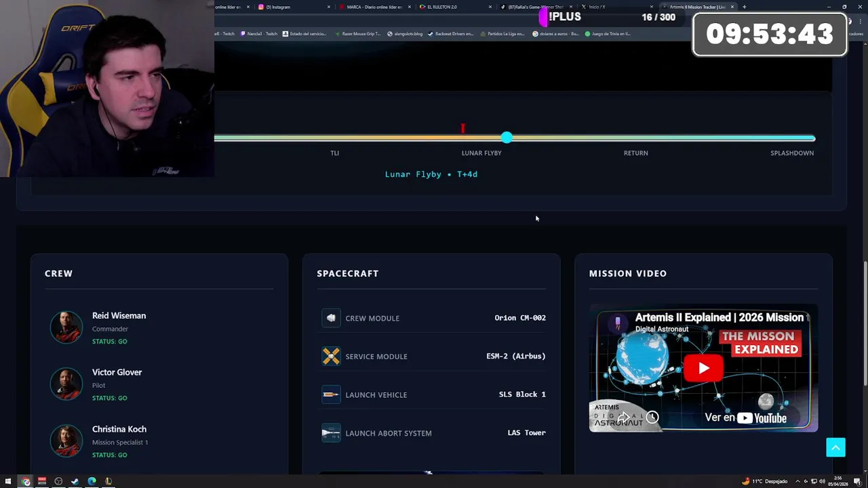Open the Juego de Trivia bookmark
Viewport: 868px width, 488px height.
coord(608,33)
